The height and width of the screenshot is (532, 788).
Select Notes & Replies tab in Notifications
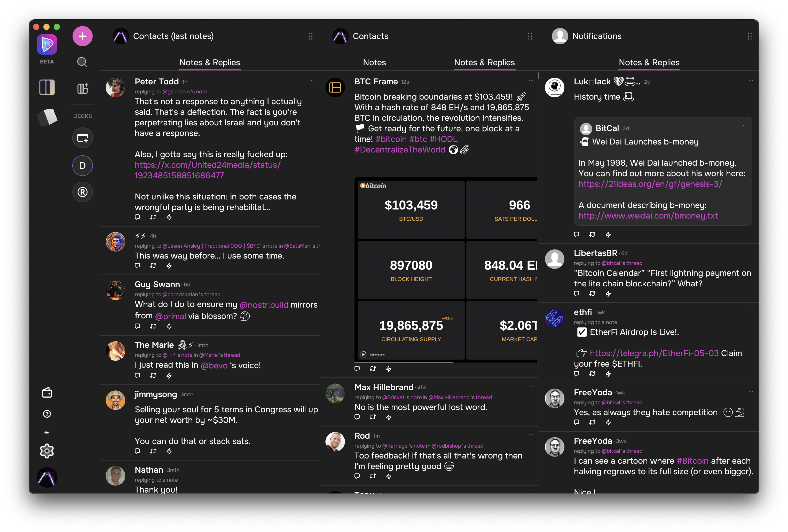(x=649, y=62)
